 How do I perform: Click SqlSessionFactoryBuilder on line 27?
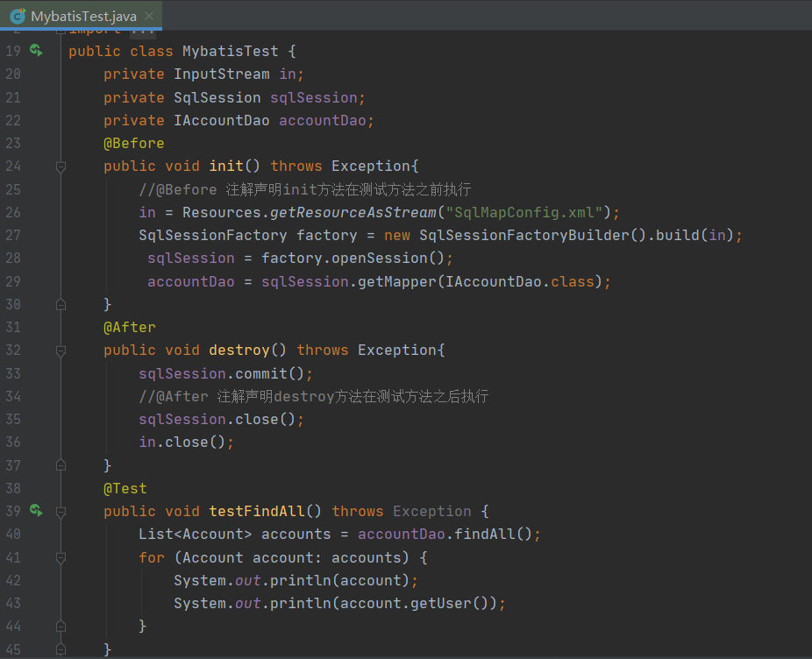[524, 235]
